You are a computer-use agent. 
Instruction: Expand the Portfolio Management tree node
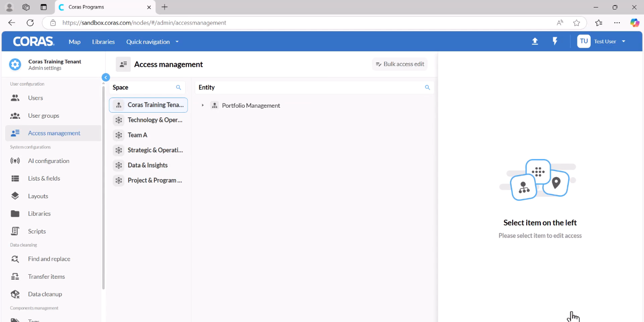tap(203, 106)
